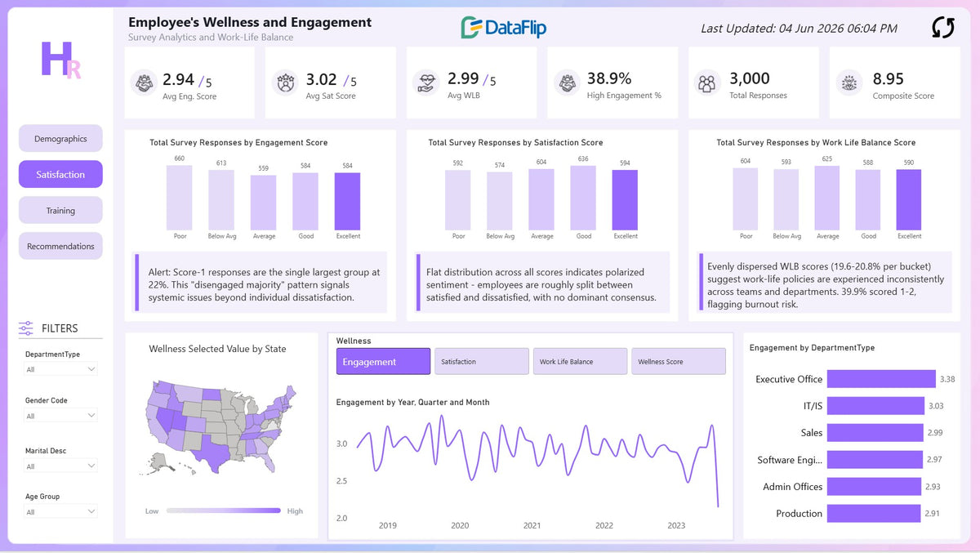
Task: Select the Satisfaction navigation button
Action: pos(60,174)
